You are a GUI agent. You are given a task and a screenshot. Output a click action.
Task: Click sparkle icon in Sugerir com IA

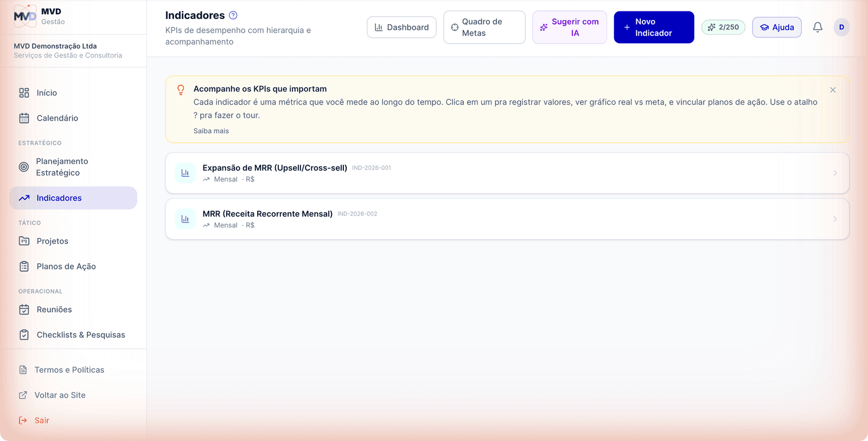coord(544,27)
